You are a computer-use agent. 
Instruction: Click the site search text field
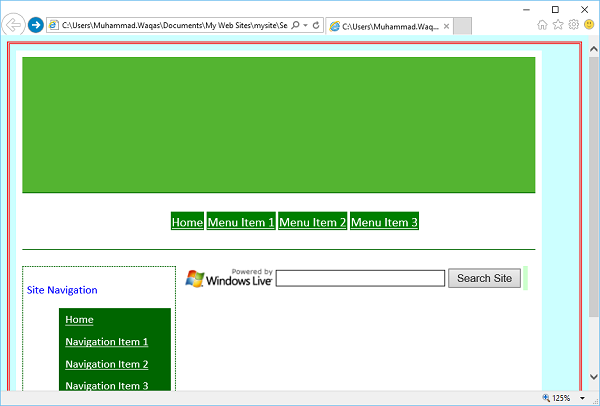point(360,279)
